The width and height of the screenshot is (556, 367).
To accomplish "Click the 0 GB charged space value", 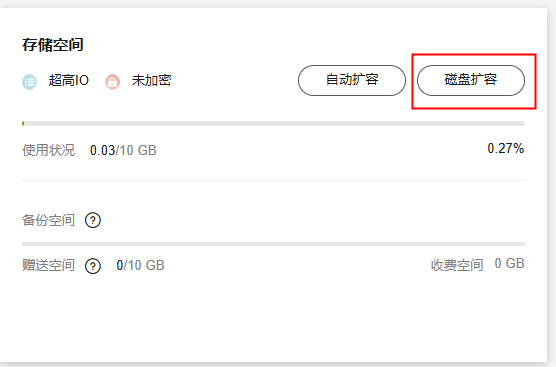I will 510,263.
